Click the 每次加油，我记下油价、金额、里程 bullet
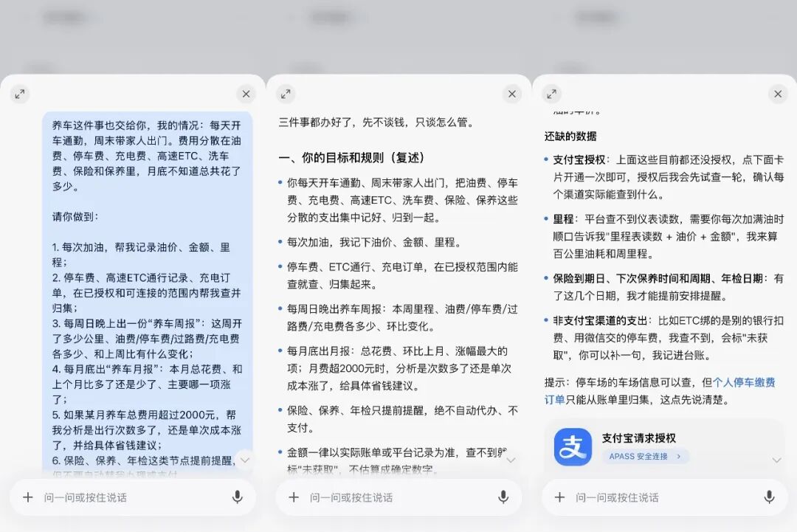Image resolution: width=797 pixels, height=532 pixels. pyautogui.click(x=375, y=242)
